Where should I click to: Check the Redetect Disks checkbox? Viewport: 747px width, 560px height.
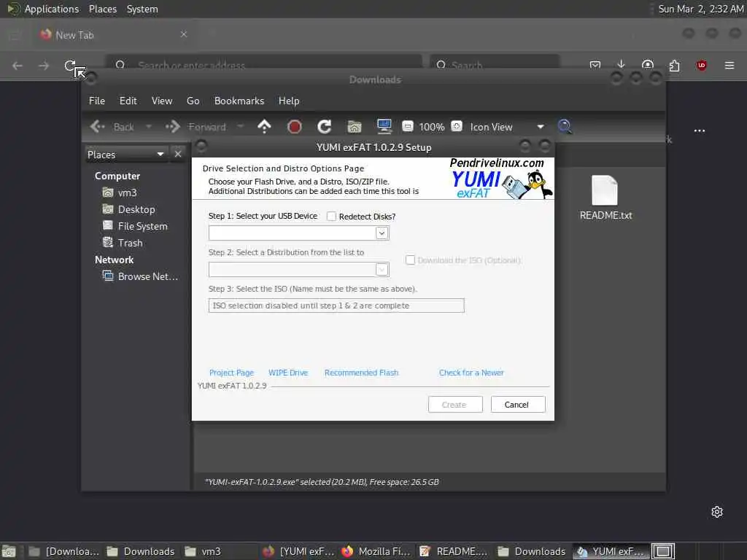point(332,216)
